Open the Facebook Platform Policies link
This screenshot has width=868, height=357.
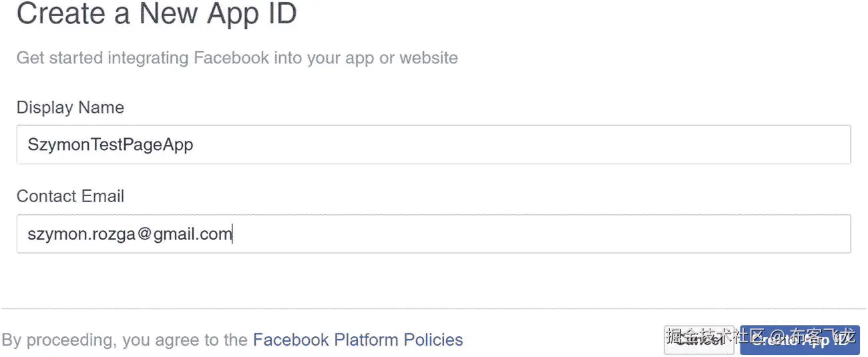pos(357,340)
